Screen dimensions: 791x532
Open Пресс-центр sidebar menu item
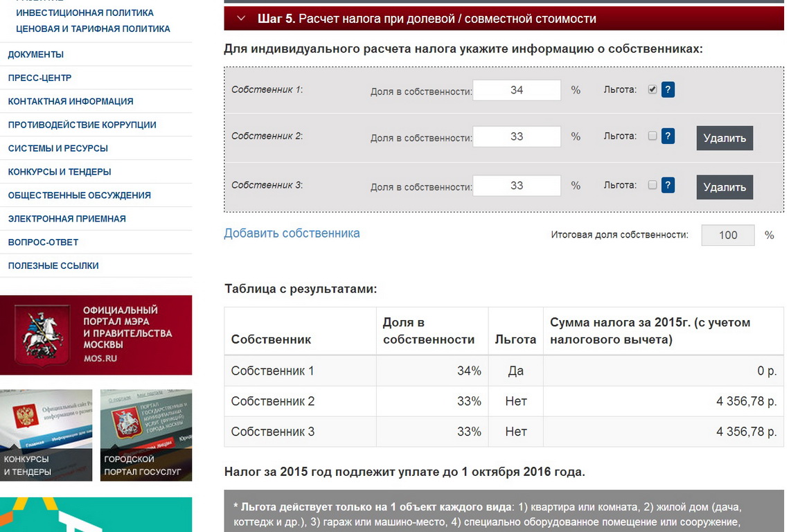click(x=39, y=78)
